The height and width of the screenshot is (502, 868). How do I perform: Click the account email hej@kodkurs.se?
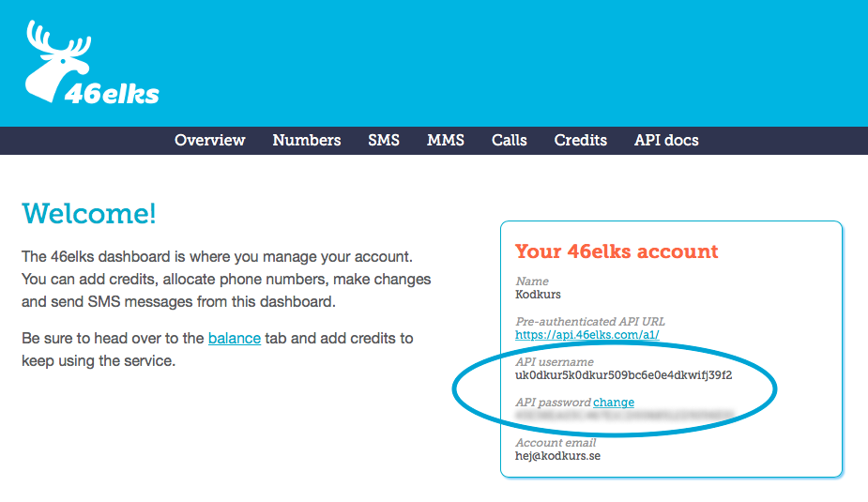(x=557, y=456)
